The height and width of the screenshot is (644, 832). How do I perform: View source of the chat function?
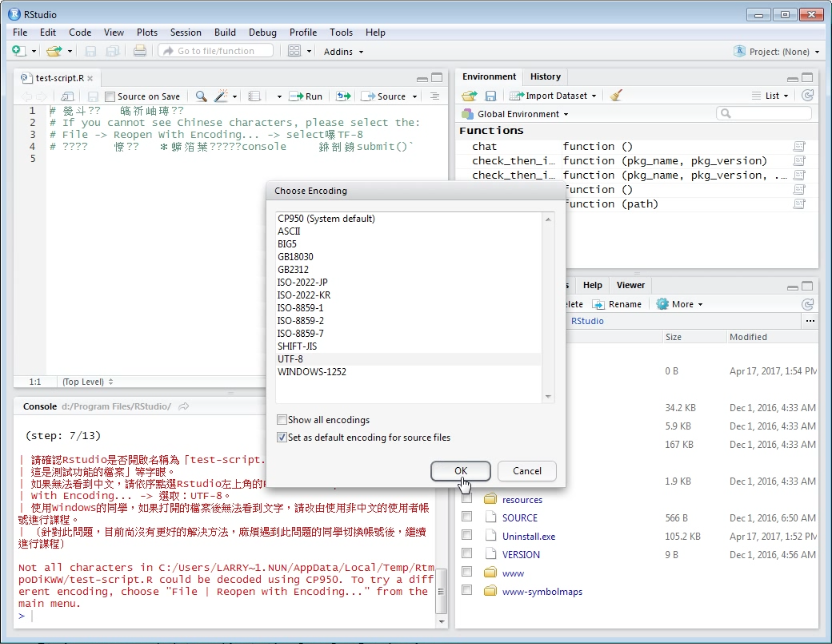pos(799,146)
